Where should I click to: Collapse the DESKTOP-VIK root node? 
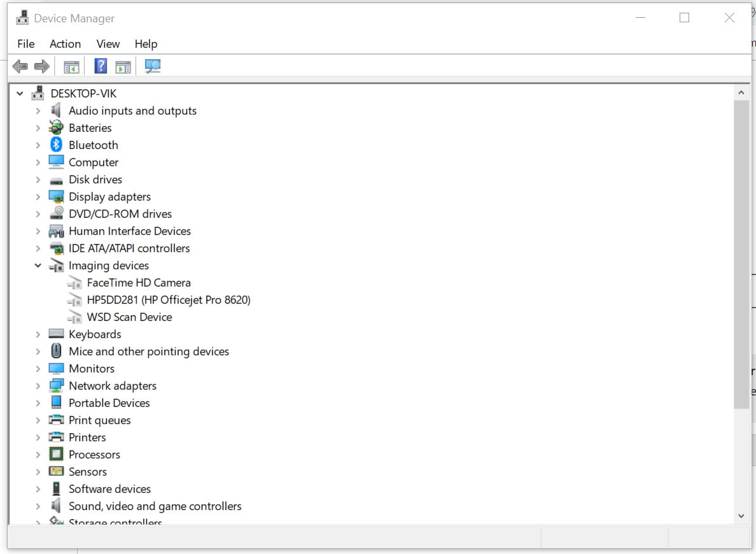[20, 93]
